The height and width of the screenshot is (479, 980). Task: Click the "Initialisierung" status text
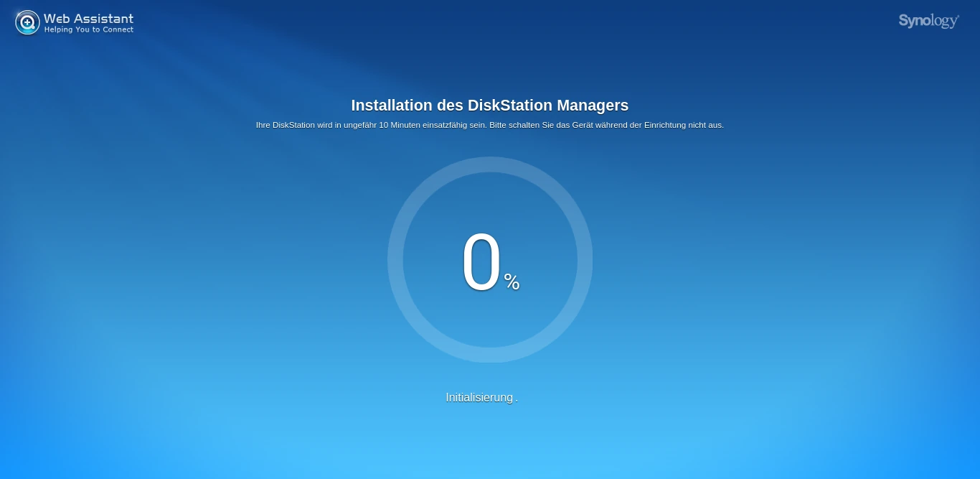tap(479, 397)
